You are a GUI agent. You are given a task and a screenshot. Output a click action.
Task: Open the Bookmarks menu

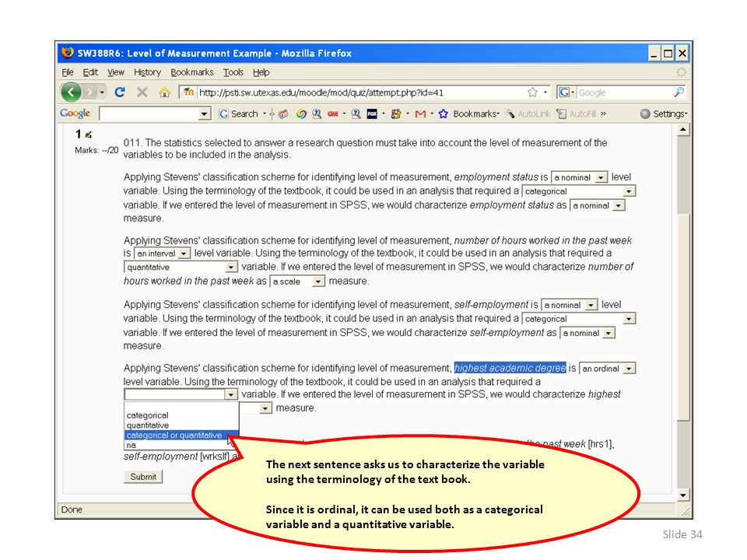point(192,72)
